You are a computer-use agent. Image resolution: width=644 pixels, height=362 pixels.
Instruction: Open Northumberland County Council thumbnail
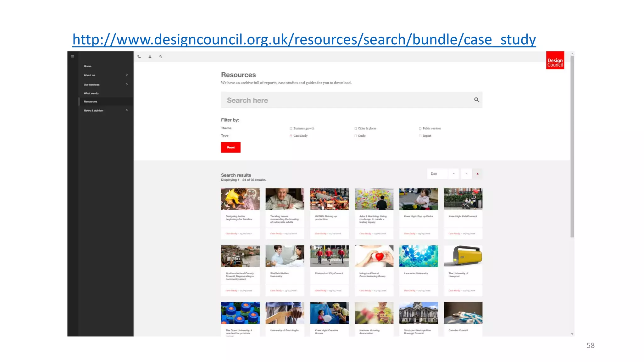click(x=240, y=256)
